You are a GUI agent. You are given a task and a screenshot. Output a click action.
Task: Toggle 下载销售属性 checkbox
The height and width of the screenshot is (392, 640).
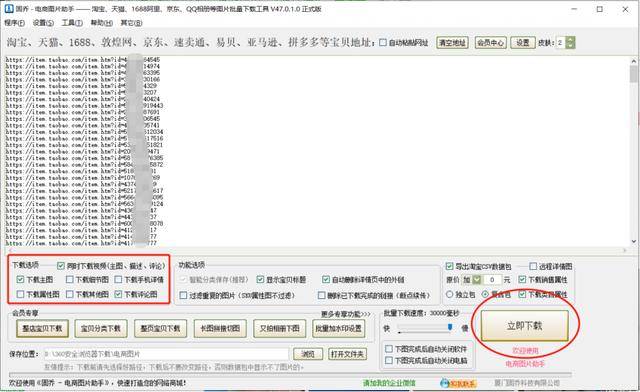(522, 280)
